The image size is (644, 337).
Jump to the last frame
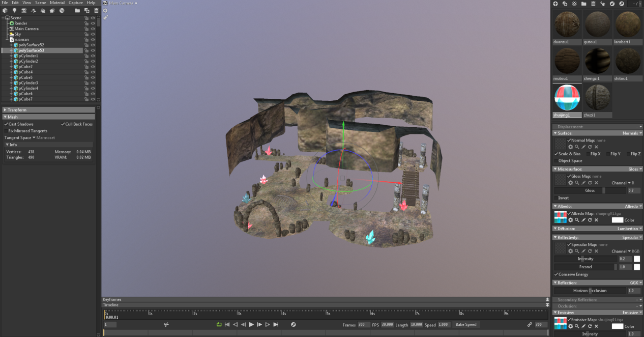[x=276, y=324]
